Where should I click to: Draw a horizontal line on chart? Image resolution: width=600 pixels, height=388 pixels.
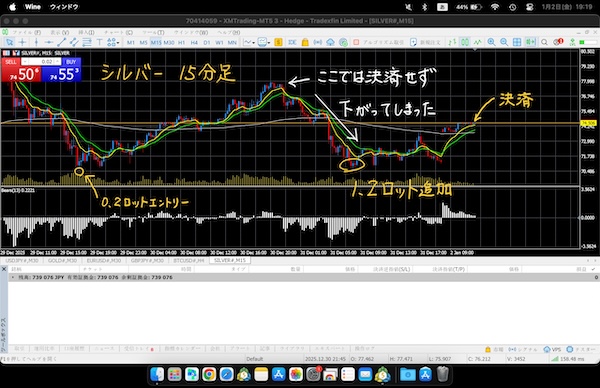(49, 42)
